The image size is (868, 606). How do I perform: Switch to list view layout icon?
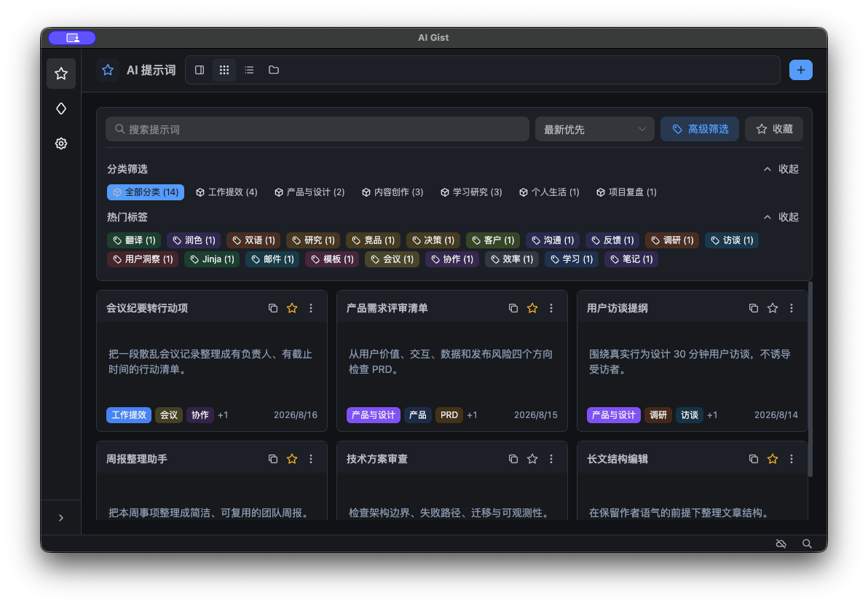(x=249, y=70)
